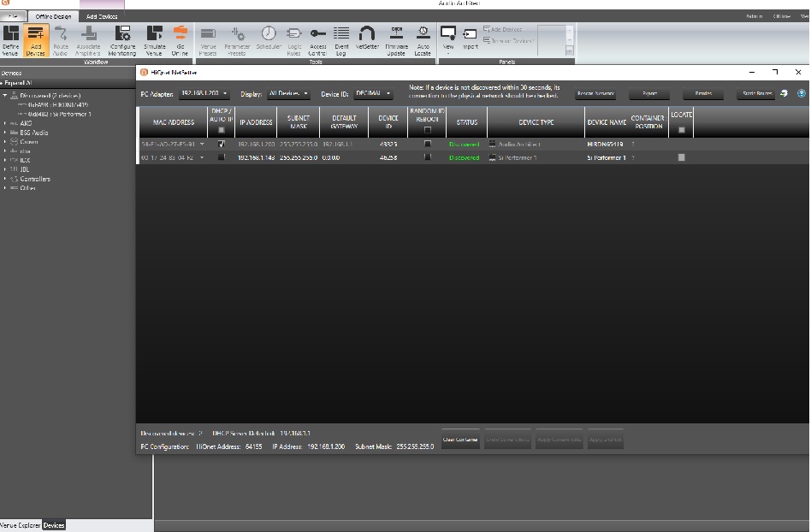Open Access Control key icon
This screenshot has width=811, height=532.
coord(317,40)
